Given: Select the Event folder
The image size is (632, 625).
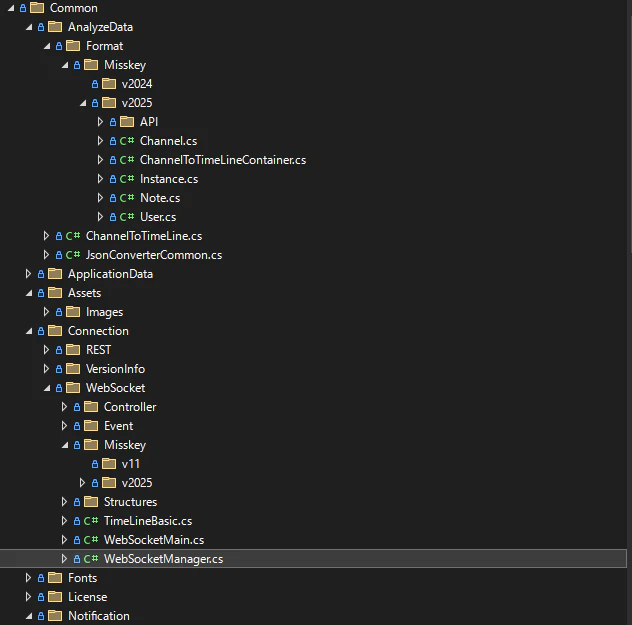Looking at the screenshot, I should coord(118,426).
